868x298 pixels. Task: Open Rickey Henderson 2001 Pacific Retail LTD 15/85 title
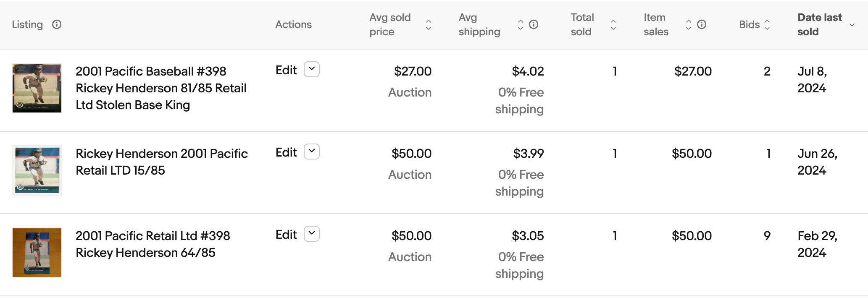162,162
